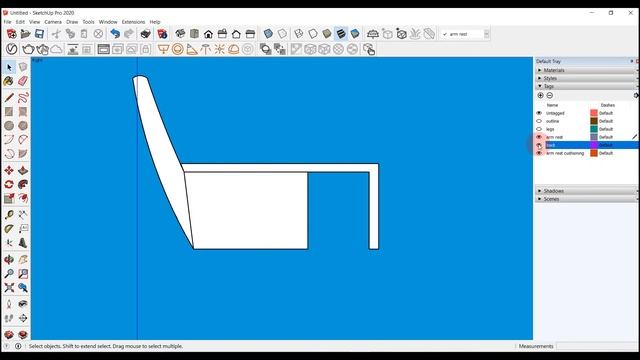Open the Window menu
Screen dimensions: 640x360
click(108, 22)
